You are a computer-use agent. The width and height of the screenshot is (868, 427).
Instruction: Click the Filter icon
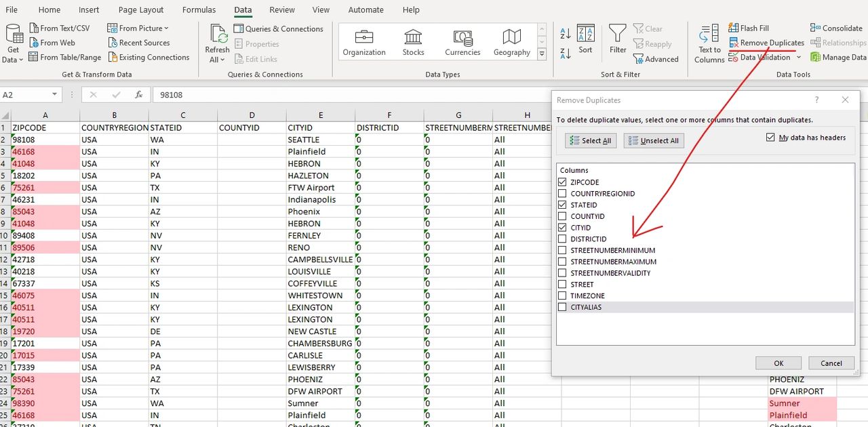pos(617,37)
